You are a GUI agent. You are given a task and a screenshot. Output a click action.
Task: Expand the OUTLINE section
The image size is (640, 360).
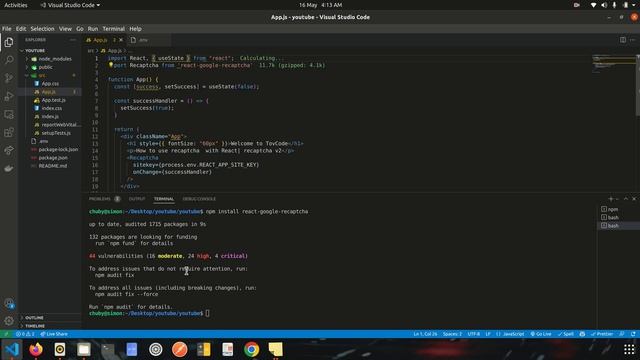coord(50,317)
